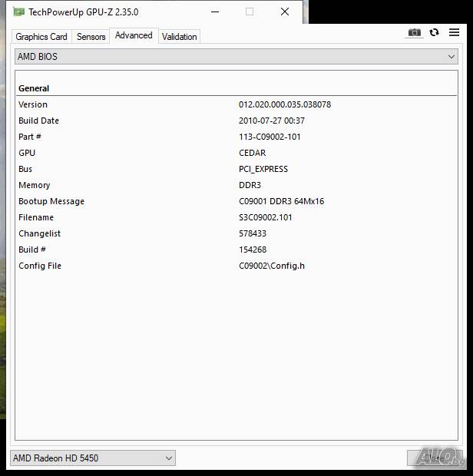This screenshot has width=473, height=476.
Task: Select the CEDAR GPU value
Action: 253,153
